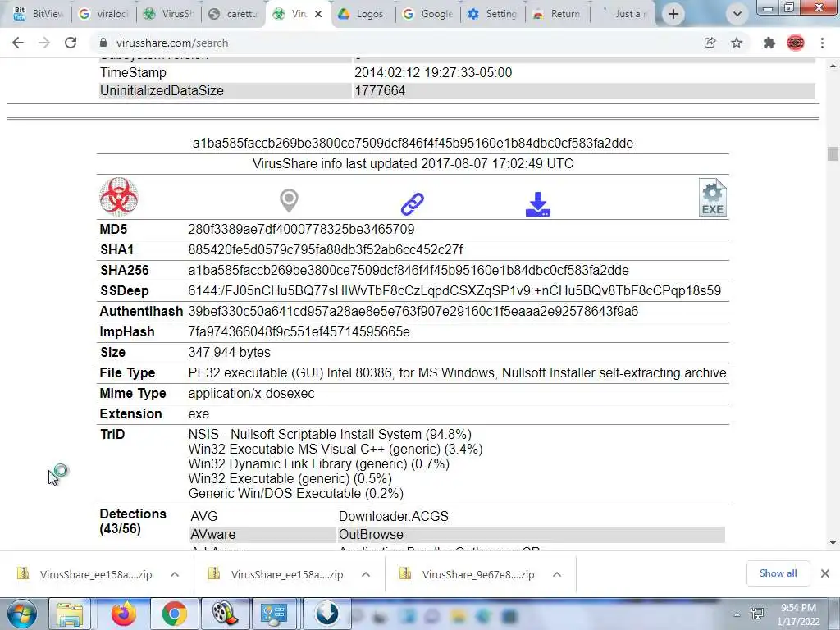Click the AVware detection OutBrowse
Viewport: 840px width, 630px height.
pyautogui.click(x=372, y=535)
